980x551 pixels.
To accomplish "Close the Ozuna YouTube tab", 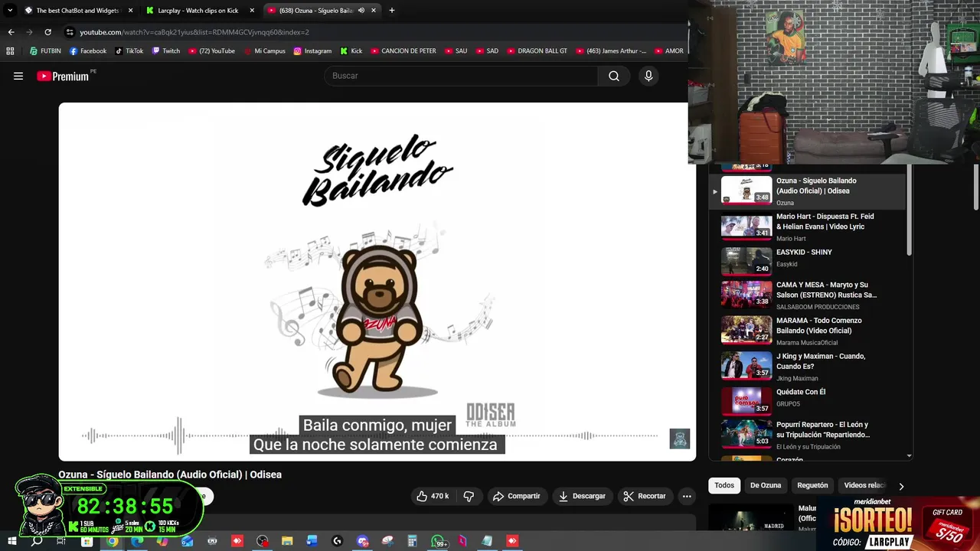I will click(373, 11).
